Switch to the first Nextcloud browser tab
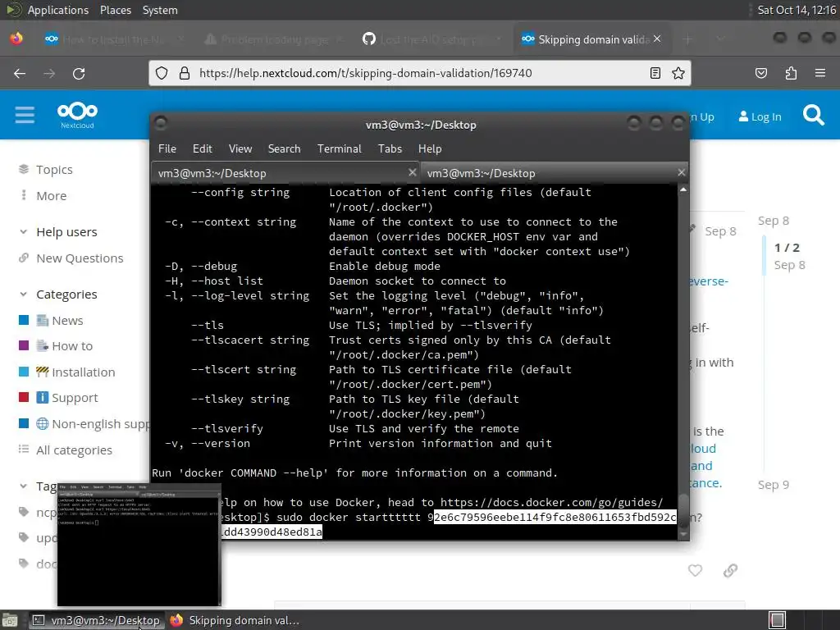This screenshot has width=840, height=630. 113,39
